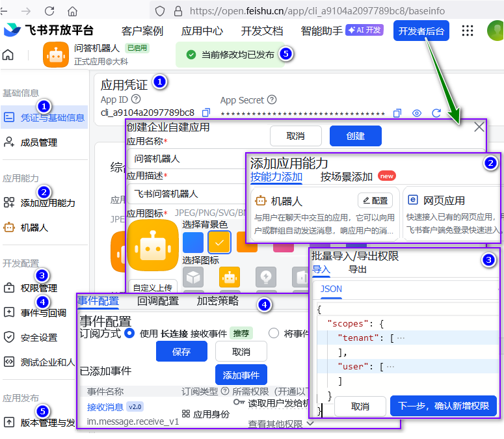This screenshot has width=504, height=439.
Task: Choose the orange robot icon option
Action: tap(230, 277)
